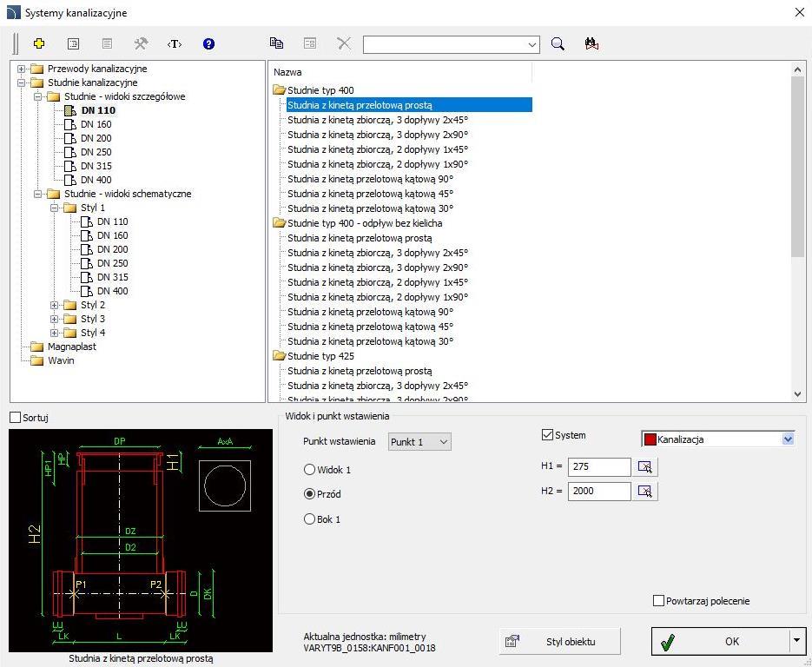Viewport: 812px width, 667px height.
Task: Pick H2 value from drawing icon
Action: (x=645, y=491)
